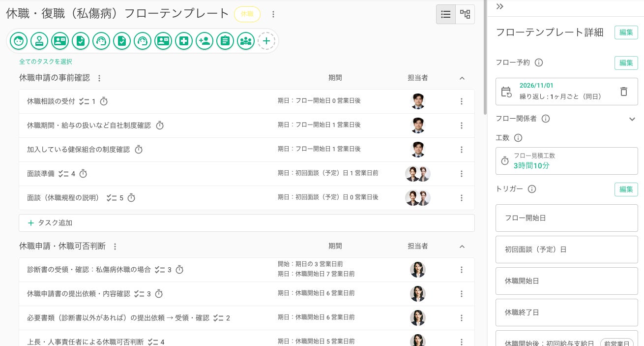This screenshot has height=346, width=644.
Task: Click 全てのタスクを選択 link
Action: point(46,62)
